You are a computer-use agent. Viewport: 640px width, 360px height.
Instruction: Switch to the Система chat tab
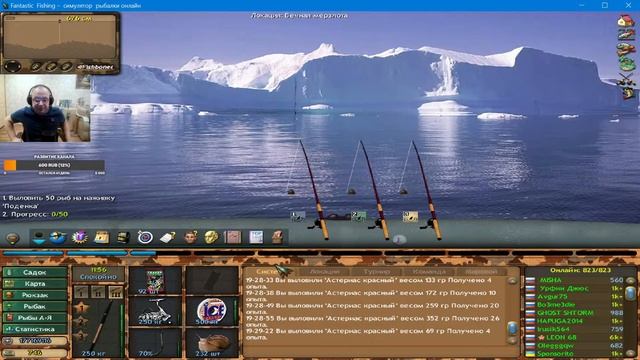[270, 271]
